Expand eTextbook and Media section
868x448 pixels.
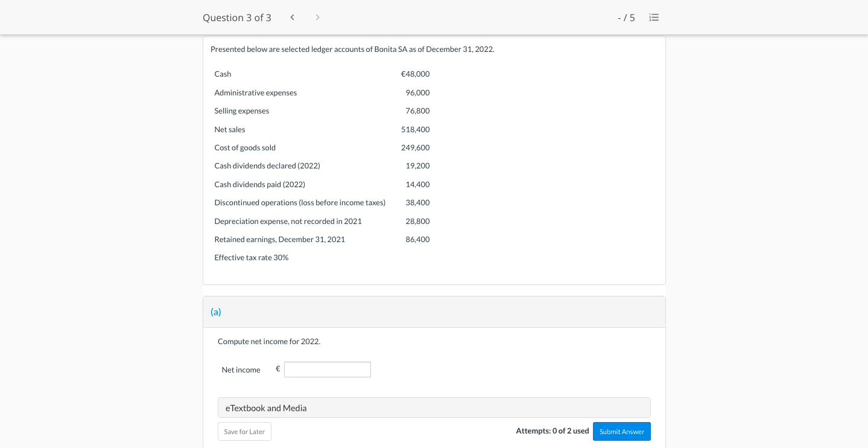pyautogui.click(x=434, y=408)
